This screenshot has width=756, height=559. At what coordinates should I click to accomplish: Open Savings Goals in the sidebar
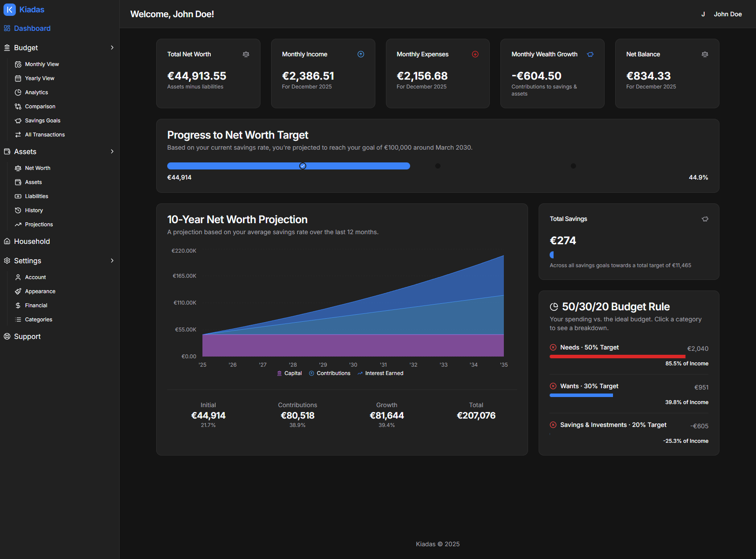[42, 121]
